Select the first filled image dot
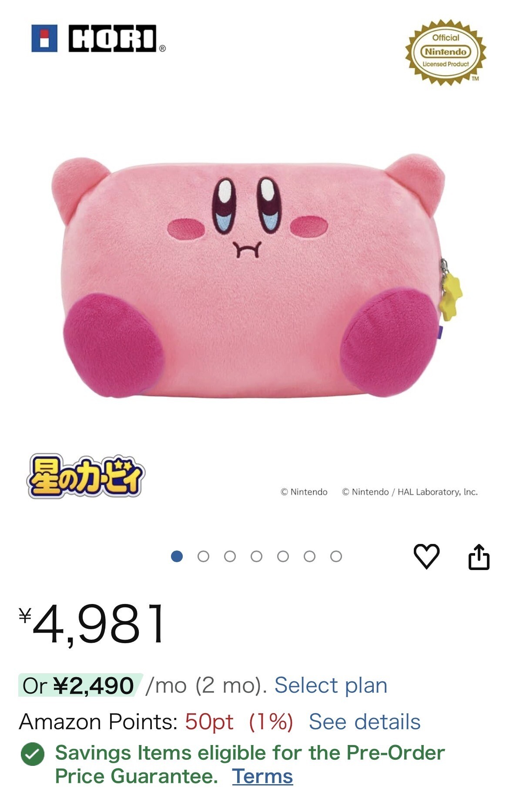 click(x=177, y=556)
